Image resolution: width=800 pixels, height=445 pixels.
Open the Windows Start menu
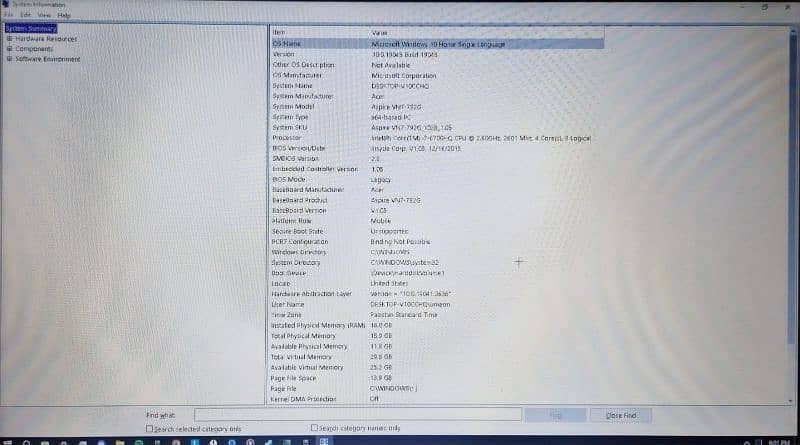pyautogui.click(x=6, y=441)
